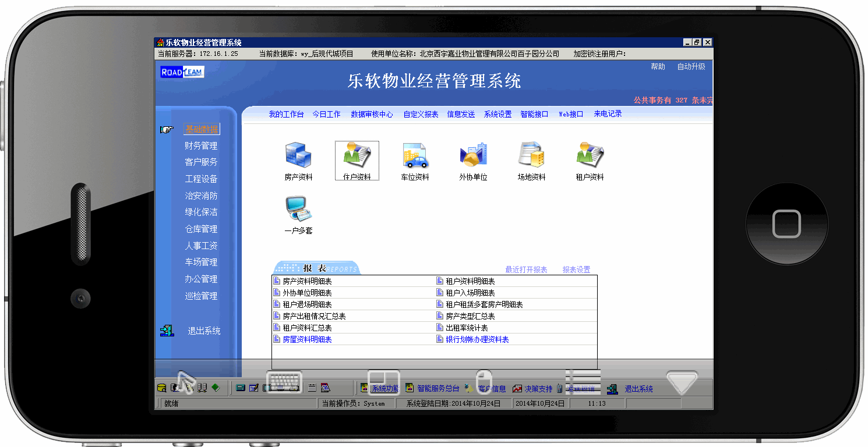The height and width of the screenshot is (447, 868).
Task: Click 自动升级 auto-upgrade link
Action: [691, 66]
